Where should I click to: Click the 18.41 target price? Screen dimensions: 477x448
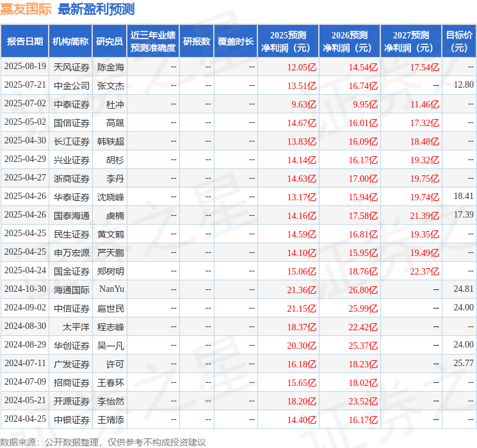464,196
